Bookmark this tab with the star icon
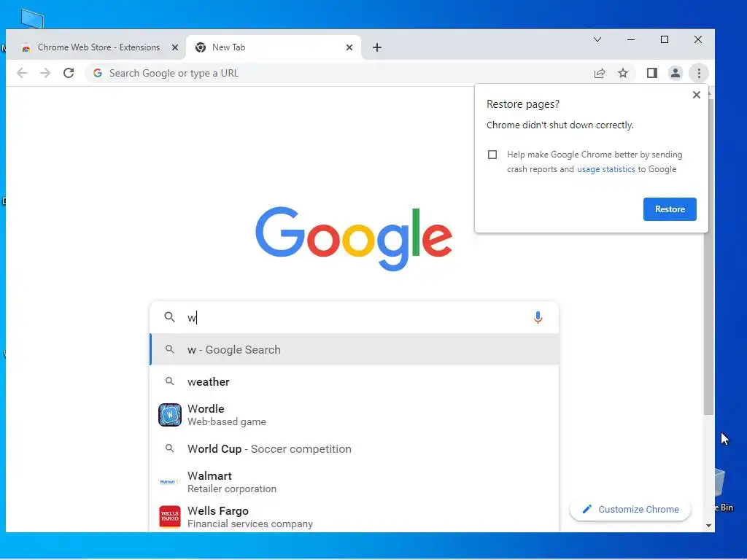The image size is (747, 560). [623, 73]
